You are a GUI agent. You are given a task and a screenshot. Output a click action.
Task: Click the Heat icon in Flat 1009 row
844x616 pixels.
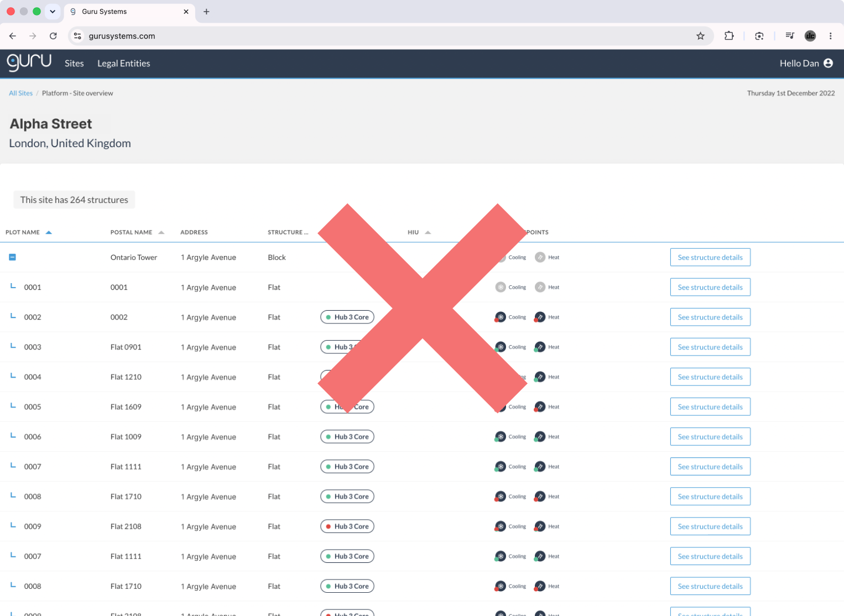point(540,436)
